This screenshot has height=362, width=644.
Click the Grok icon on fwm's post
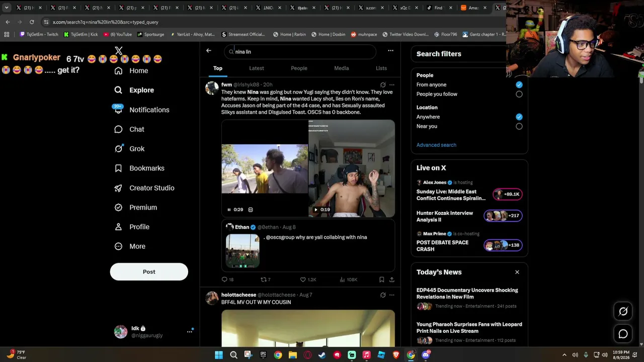(x=383, y=85)
